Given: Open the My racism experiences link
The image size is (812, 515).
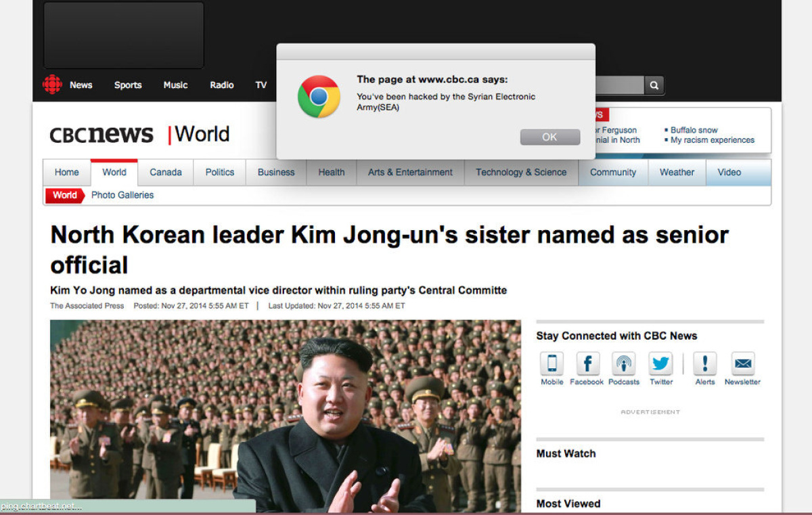Looking at the screenshot, I should (713, 140).
